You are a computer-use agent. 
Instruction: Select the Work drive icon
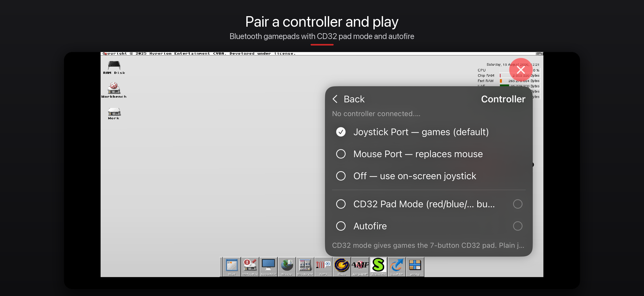coord(114,114)
